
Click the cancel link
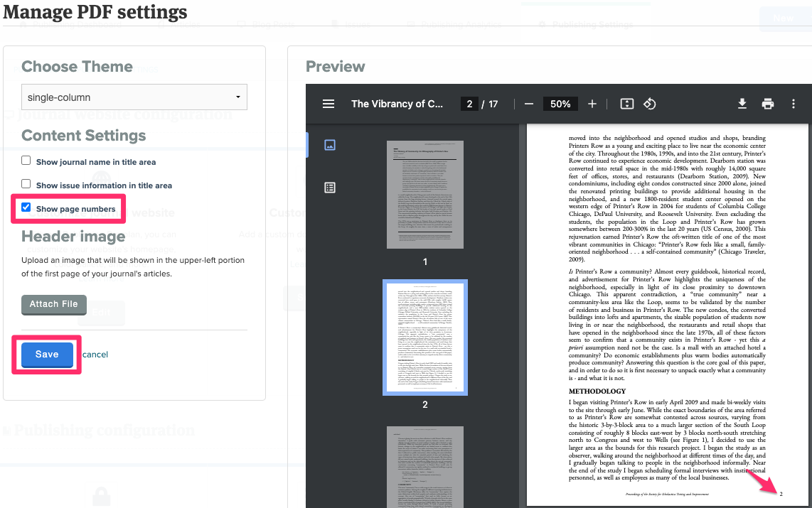pos(95,355)
